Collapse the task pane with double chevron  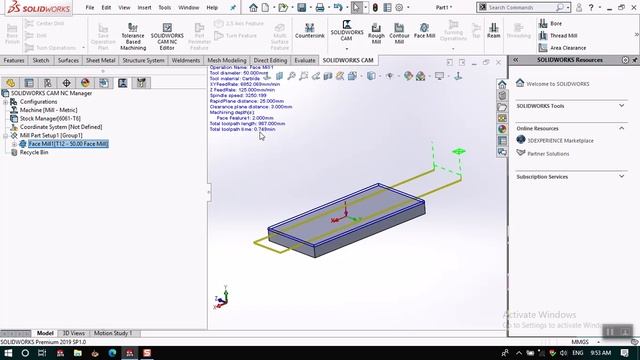516,60
